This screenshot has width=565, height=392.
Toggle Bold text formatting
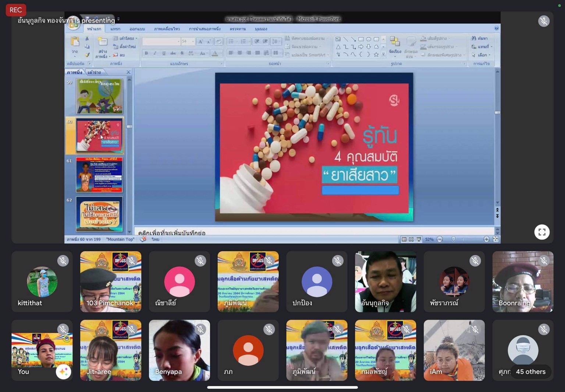click(x=146, y=53)
